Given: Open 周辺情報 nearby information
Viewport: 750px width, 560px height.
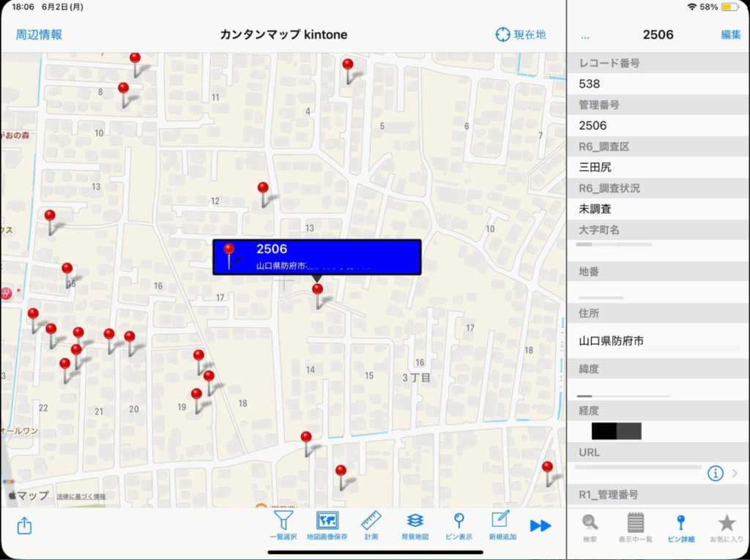Looking at the screenshot, I should click(x=39, y=34).
